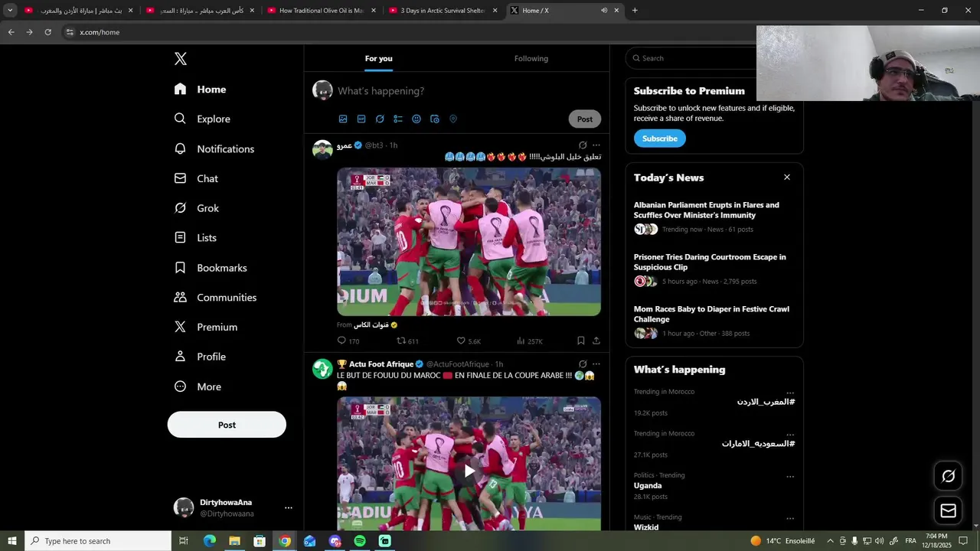The image size is (980, 551).
Task: Open the @bt3 post video thumbnail
Action: [469, 242]
